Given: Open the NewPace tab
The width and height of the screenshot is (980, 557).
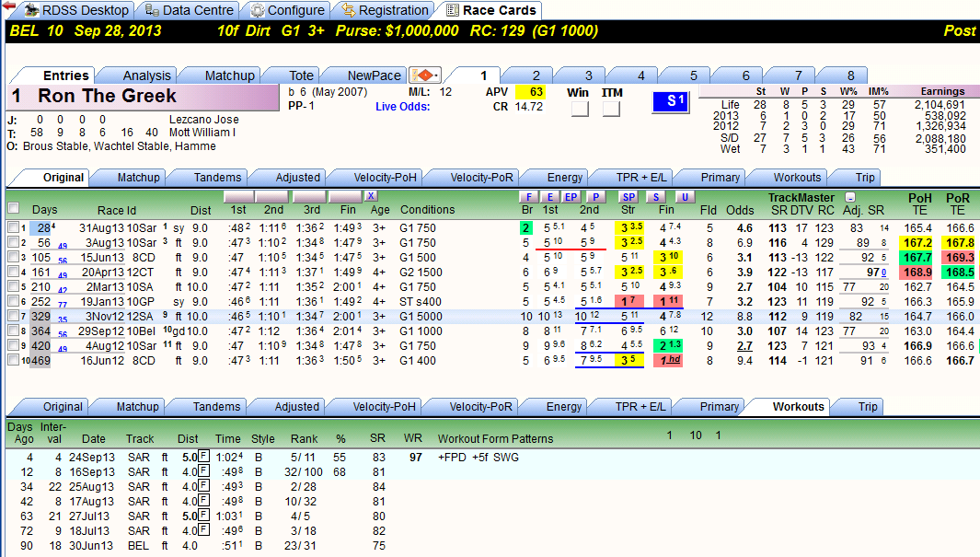Looking at the screenshot, I should pos(374,75).
